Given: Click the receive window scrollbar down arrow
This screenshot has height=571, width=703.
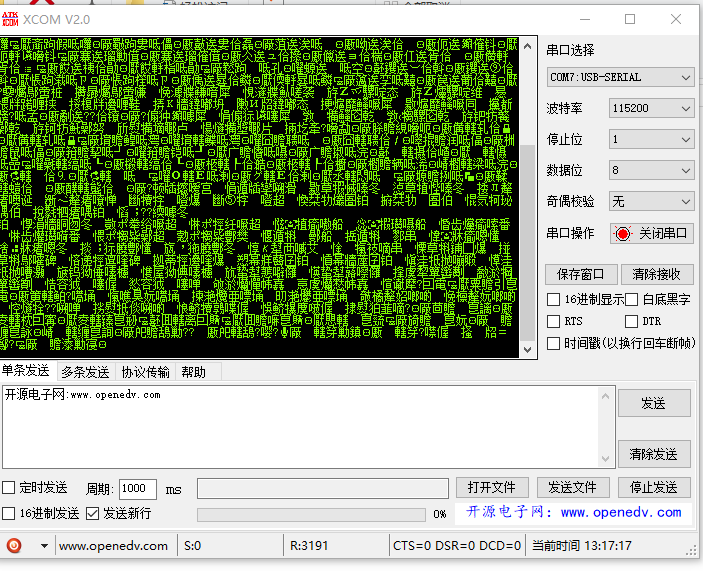Looking at the screenshot, I should [x=528, y=349].
